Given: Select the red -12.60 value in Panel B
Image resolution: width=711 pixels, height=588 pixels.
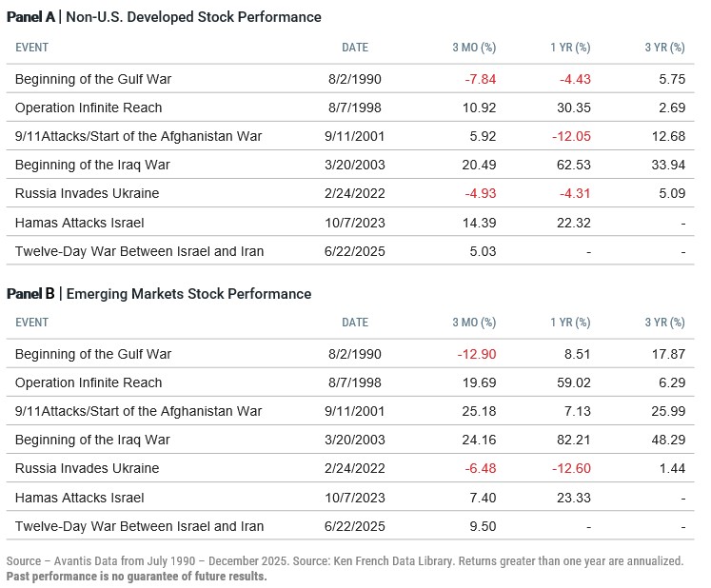Looking at the screenshot, I should 571,468.
